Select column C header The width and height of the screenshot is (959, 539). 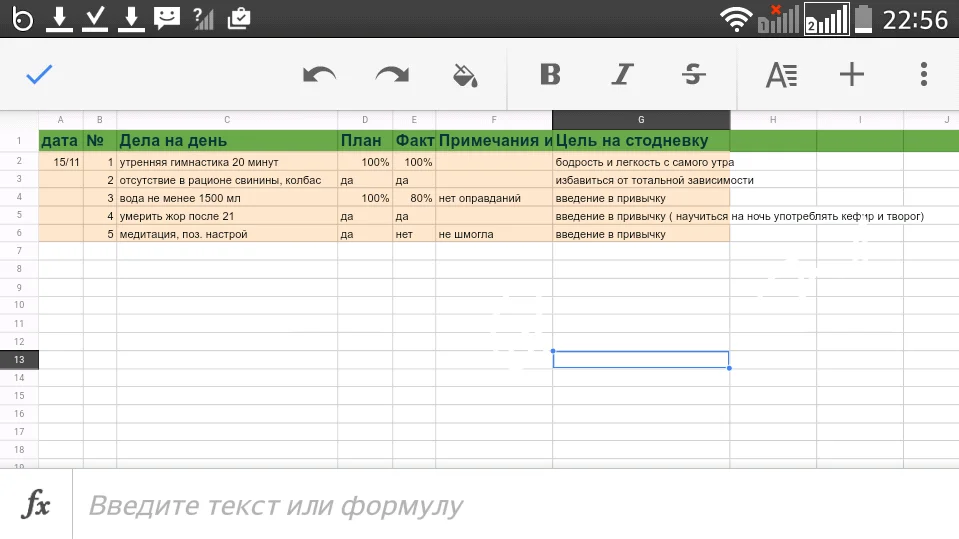[227, 120]
